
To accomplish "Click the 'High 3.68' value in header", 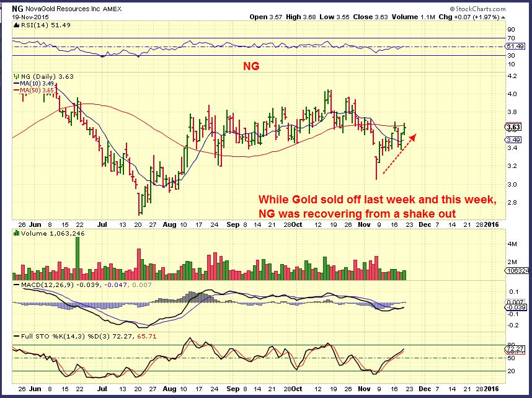I will 301,17.
